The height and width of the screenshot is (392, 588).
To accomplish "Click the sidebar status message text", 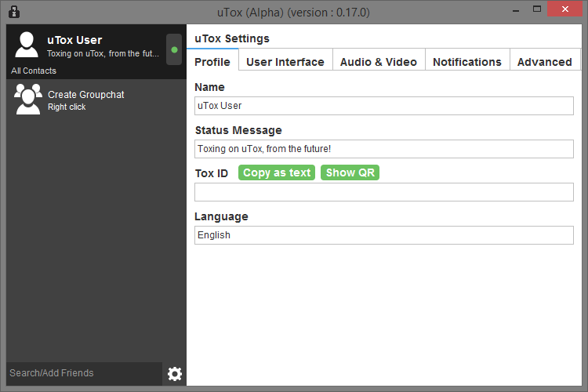I will click(103, 53).
